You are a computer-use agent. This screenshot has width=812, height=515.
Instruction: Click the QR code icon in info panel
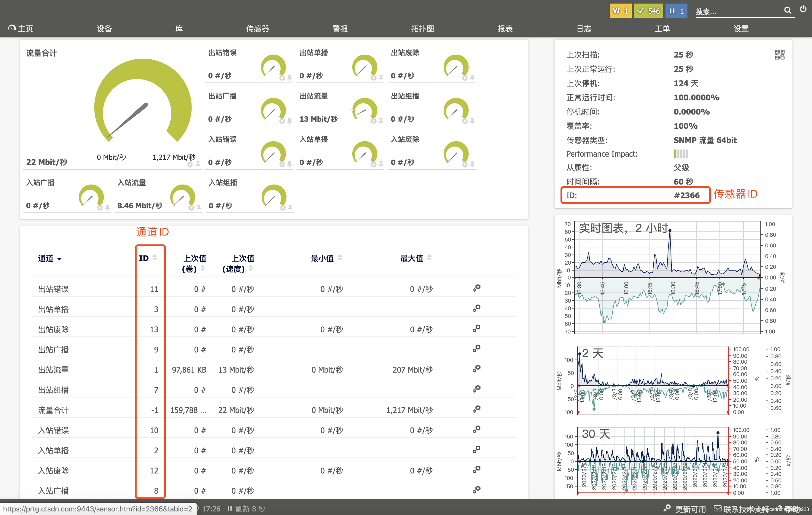[779, 55]
